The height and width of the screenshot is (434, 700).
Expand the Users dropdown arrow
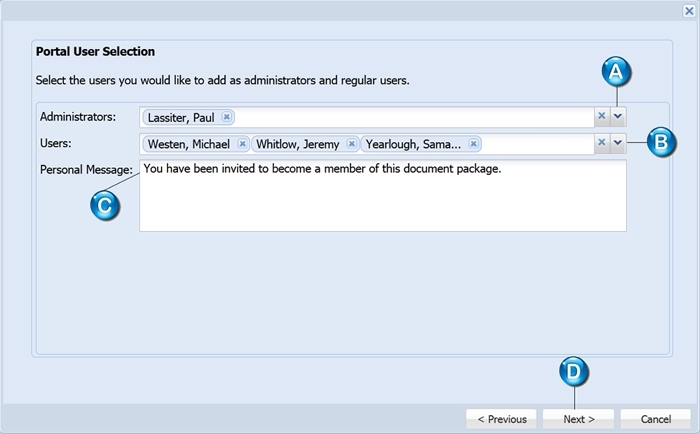(618, 143)
